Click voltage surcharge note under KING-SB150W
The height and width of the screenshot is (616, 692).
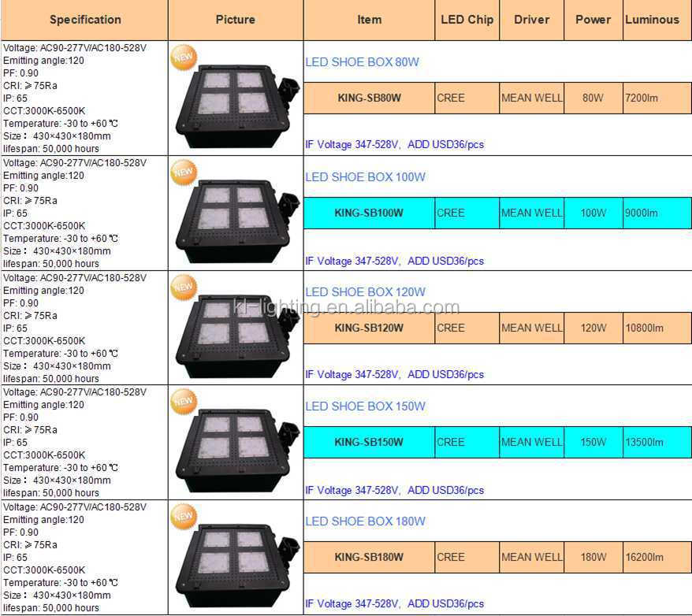(x=395, y=490)
